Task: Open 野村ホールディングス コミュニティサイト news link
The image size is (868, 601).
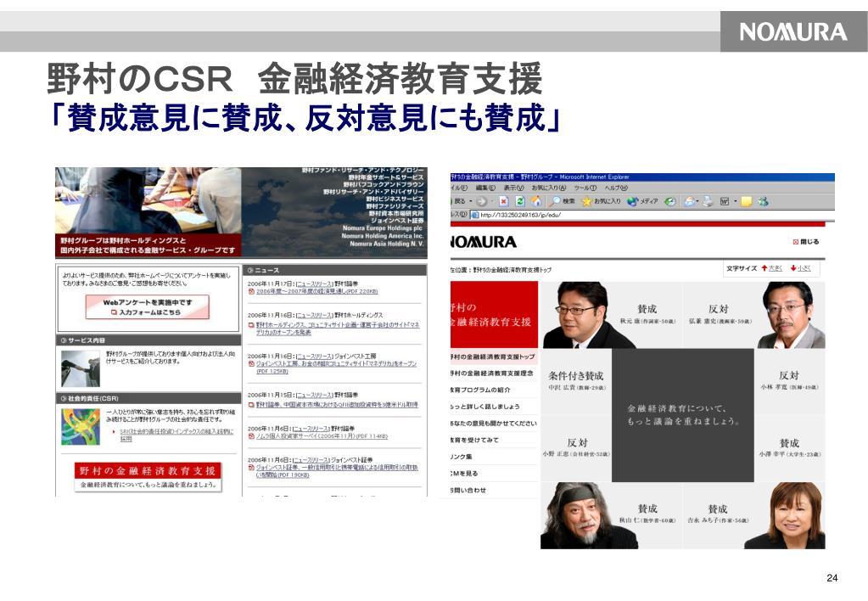Action: tap(337, 329)
